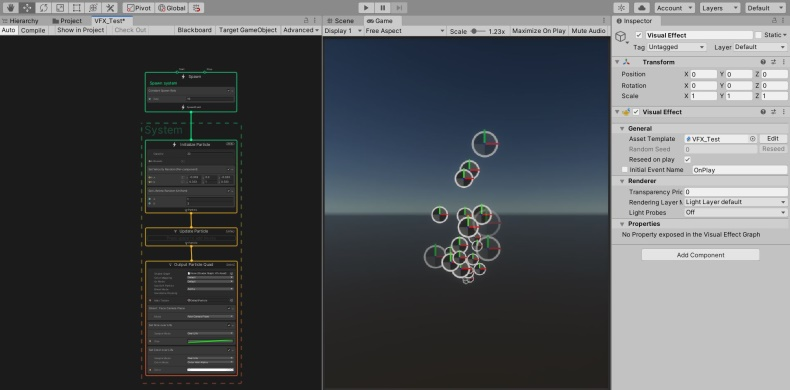Enable the Static checkbox
The height and width of the screenshot is (390, 790).
tap(758, 35)
